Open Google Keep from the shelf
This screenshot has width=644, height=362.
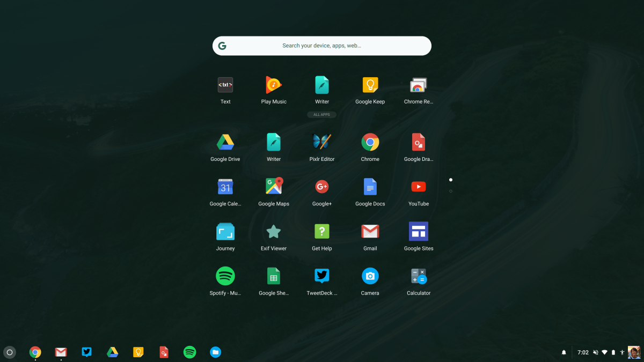click(x=138, y=352)
